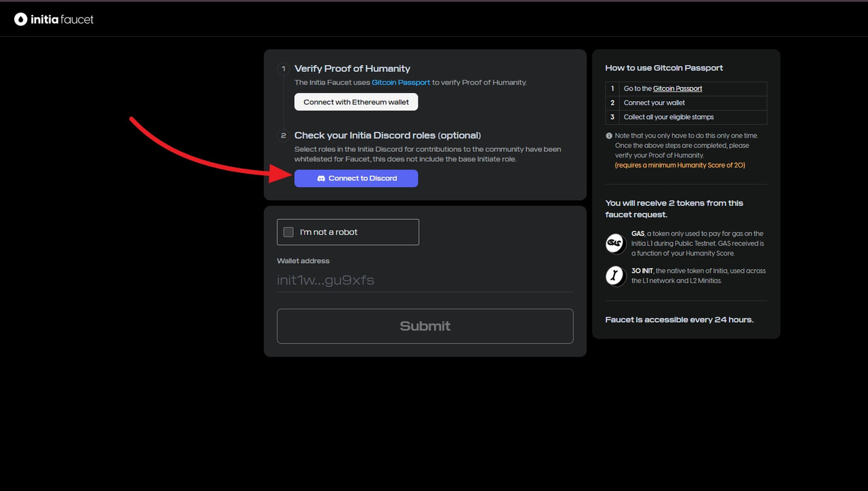Open the Gitcoin Passport link in step 1
The height and width of the screenshot is (491, 868).
tap(401, 82)
